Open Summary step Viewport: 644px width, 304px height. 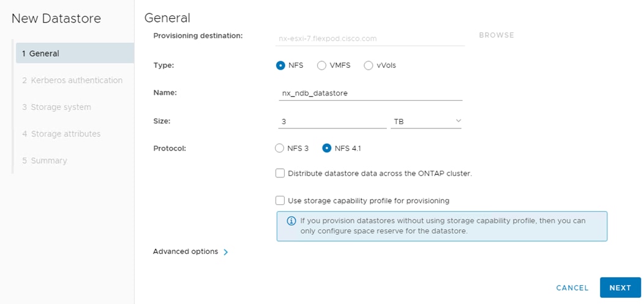coord(45,161)
